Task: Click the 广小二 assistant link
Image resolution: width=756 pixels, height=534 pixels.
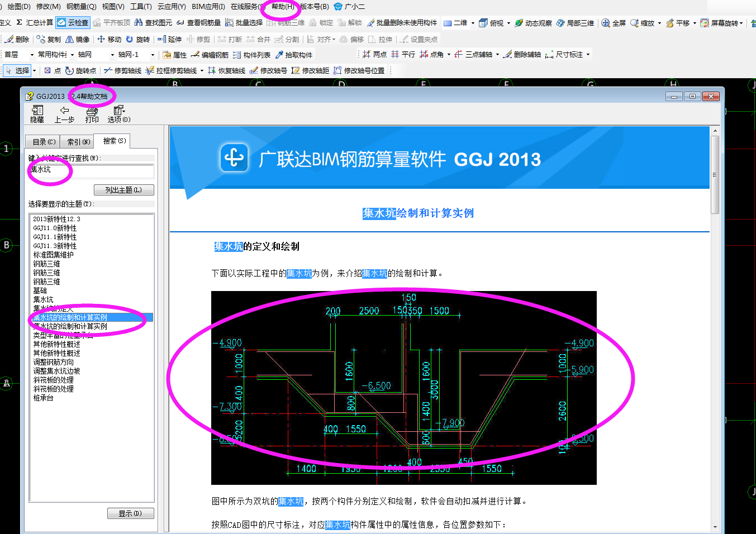Action: tap(349, 7)
